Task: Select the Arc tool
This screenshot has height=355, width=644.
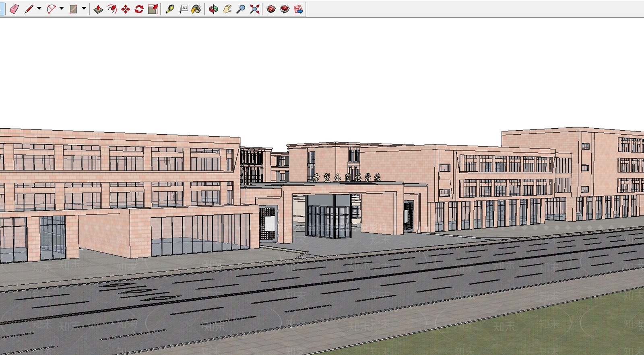Action: [x=51, y=9]
